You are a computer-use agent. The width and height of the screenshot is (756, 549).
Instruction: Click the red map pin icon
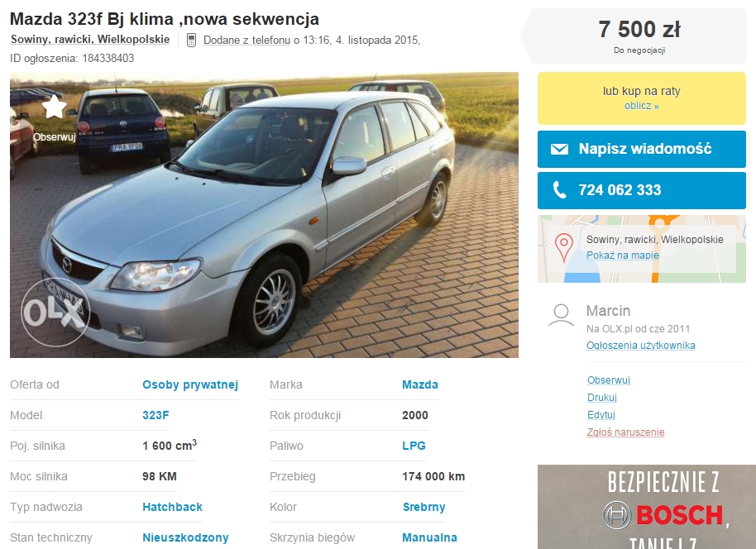point(563,247)
